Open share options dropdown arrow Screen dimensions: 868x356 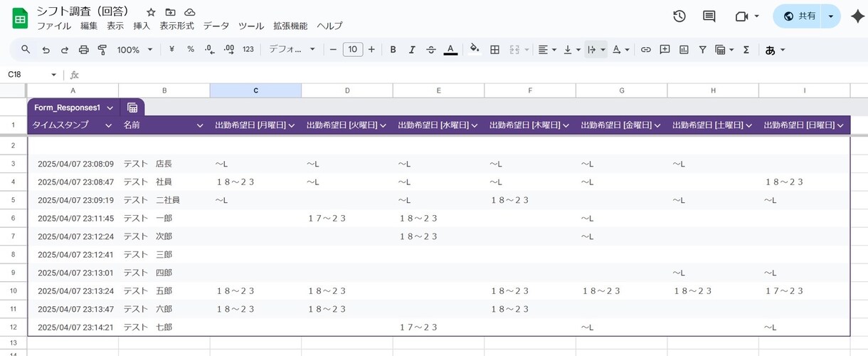(830, 16)
